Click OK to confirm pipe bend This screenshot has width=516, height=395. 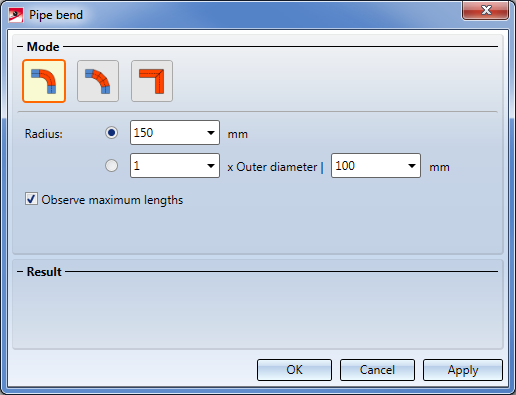(294, 370)
